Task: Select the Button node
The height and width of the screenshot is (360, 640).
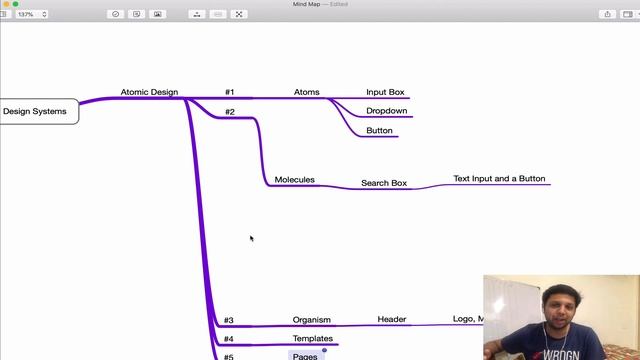Action: tap(379, 131)
